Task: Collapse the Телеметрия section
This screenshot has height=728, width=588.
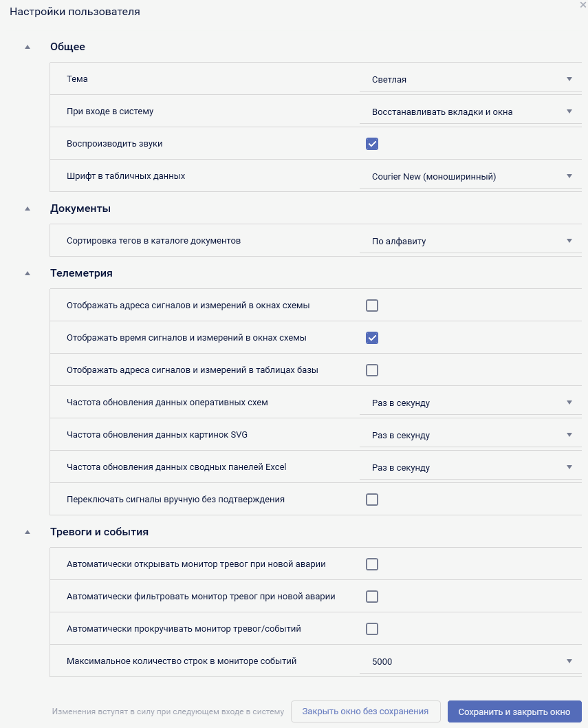Action: point(28,273)
